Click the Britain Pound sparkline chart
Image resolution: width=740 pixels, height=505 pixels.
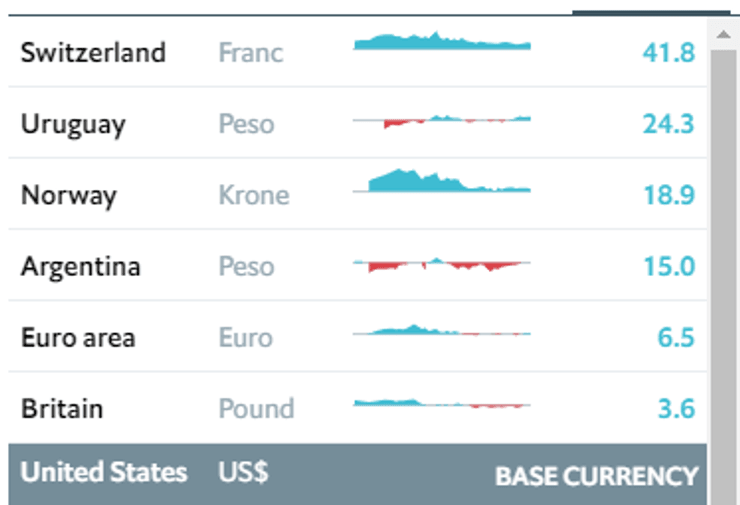click(442, 404)
